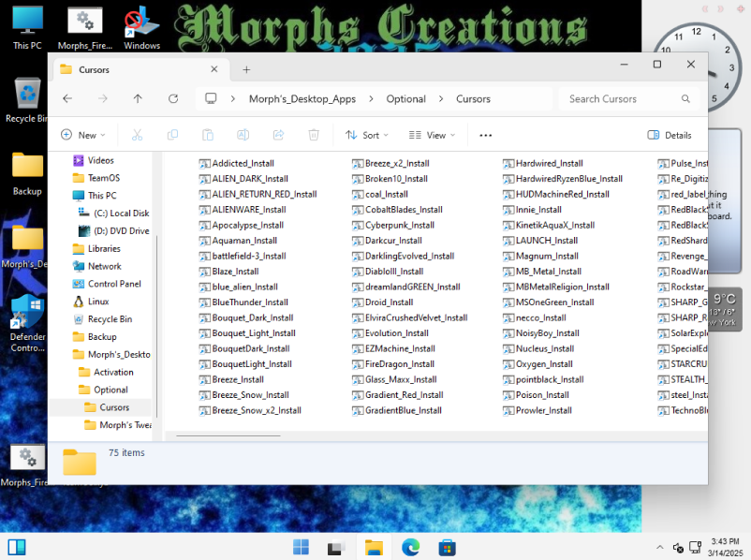The height and width of the screenshot is (560, 751).
Task: Click Optional in the address breadcrumb
Action: coord(406,98)
